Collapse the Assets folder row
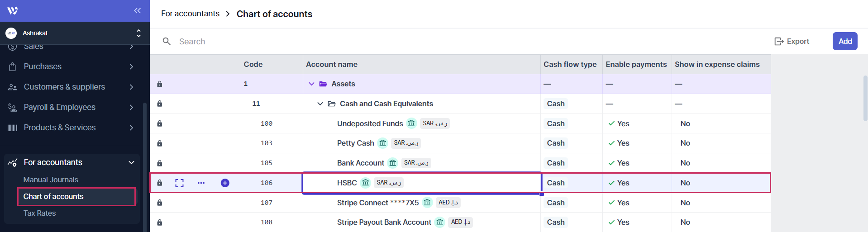The height and width of the screenshot is (232, 868). click(x=311, y=84)
